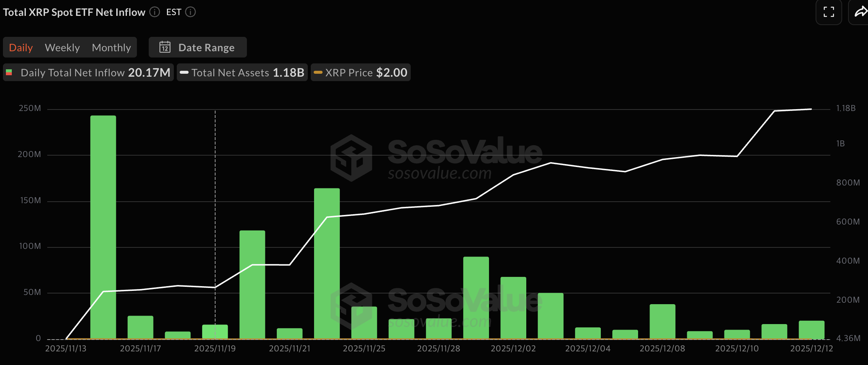Image resolution: width=868 pixels, height=365 pixels.
Task: Hide the Total Net Assets series
Action: (x=242, y=73)
